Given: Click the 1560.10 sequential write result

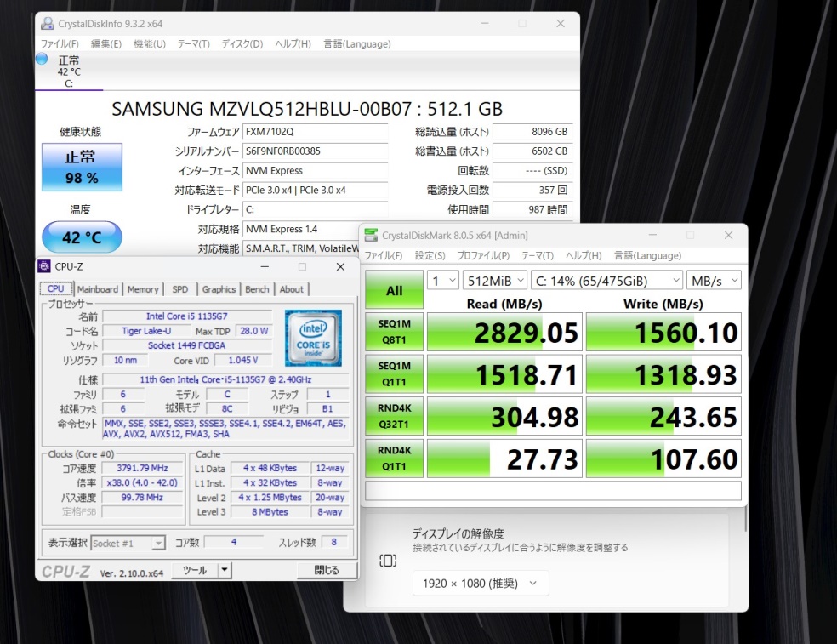Looking at the screenshot, I should (663, 332).
